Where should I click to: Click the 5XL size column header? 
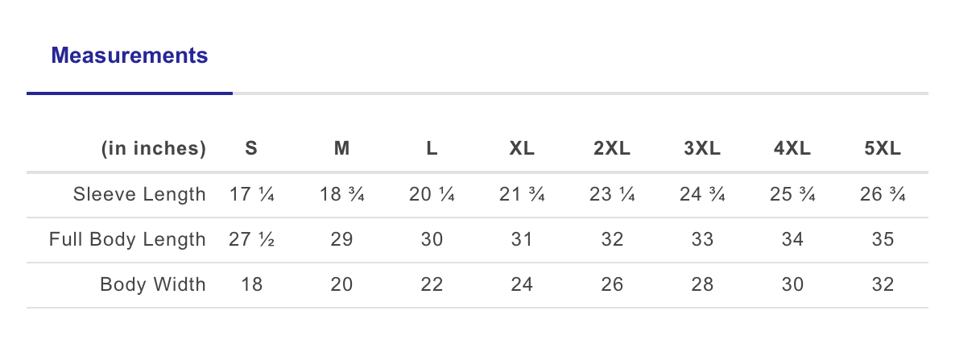click(x=883, y=149)
